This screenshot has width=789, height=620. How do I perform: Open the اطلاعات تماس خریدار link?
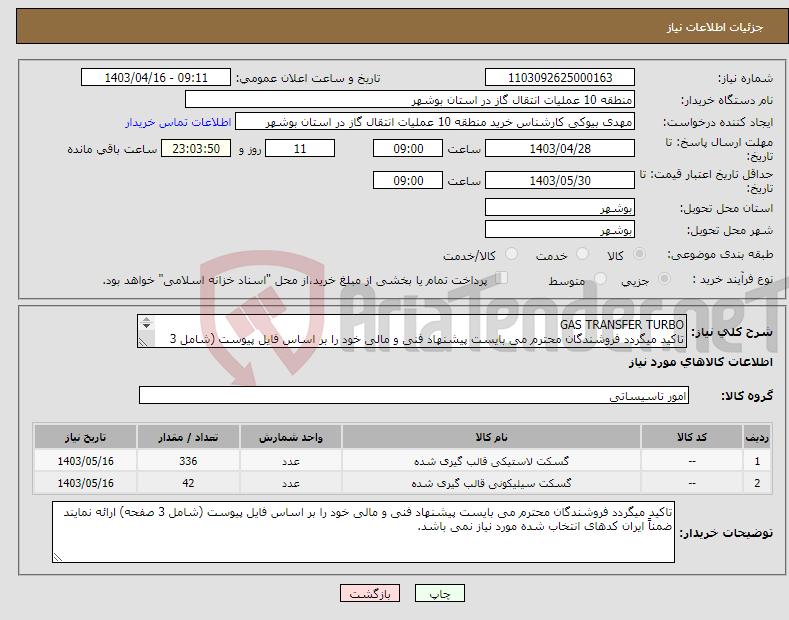178,122
